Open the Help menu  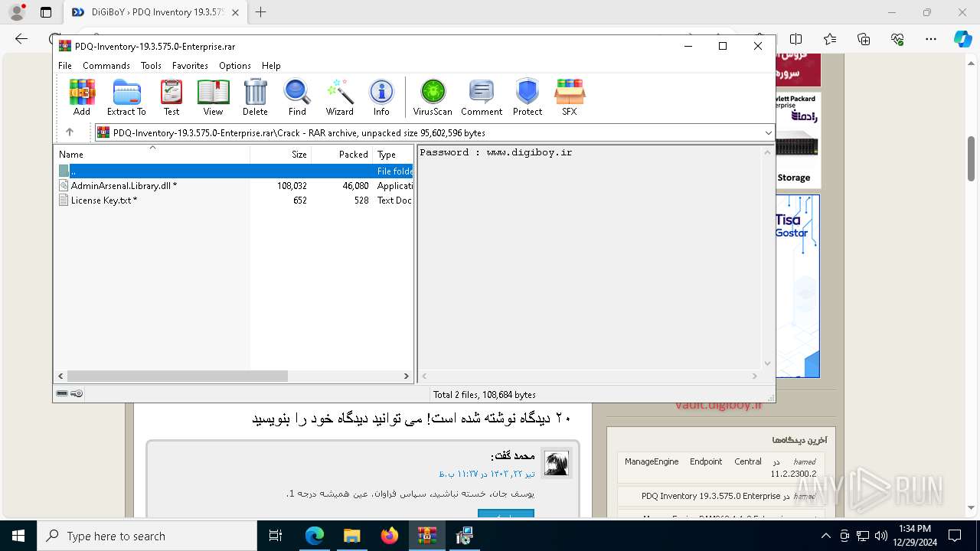271,66
